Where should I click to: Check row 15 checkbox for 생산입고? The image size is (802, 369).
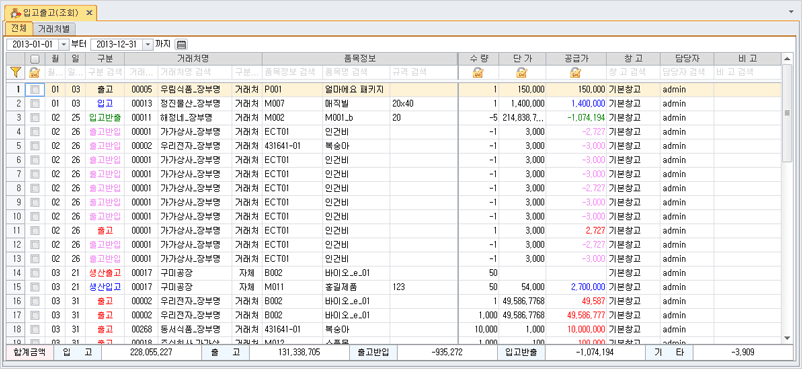pyautogui.click(x=35, y=286)
